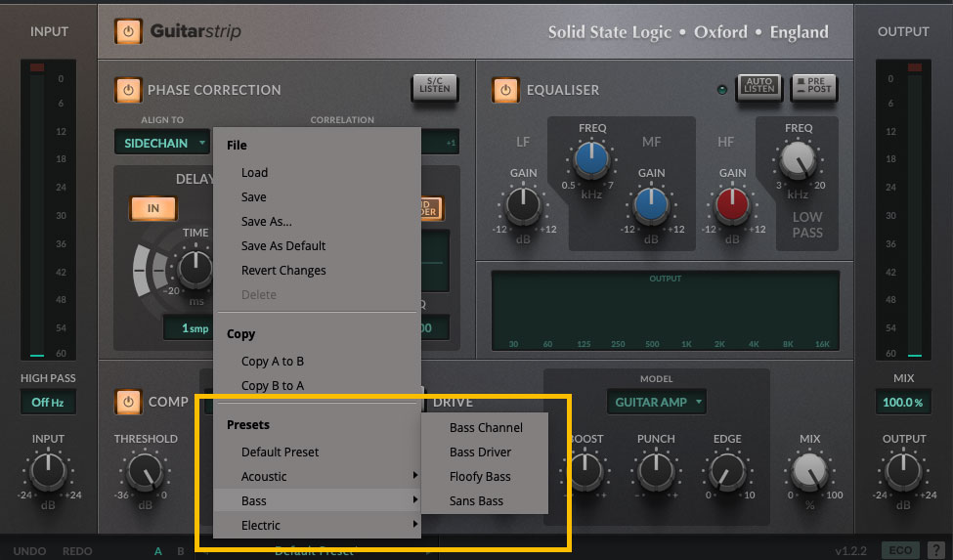Click the drive Mix percentage knob
953x560 pixels.
pyautogui.click(x=809, y=471)
